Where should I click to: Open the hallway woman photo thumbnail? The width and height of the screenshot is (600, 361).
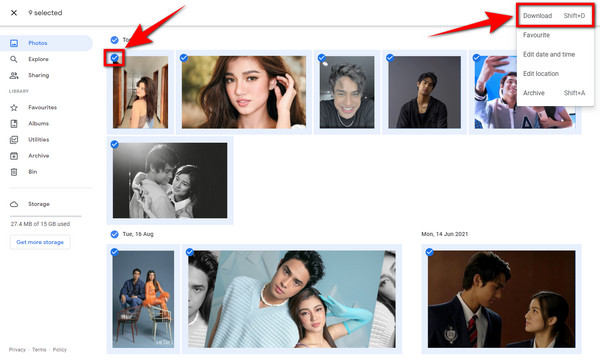tap(140, 92)
